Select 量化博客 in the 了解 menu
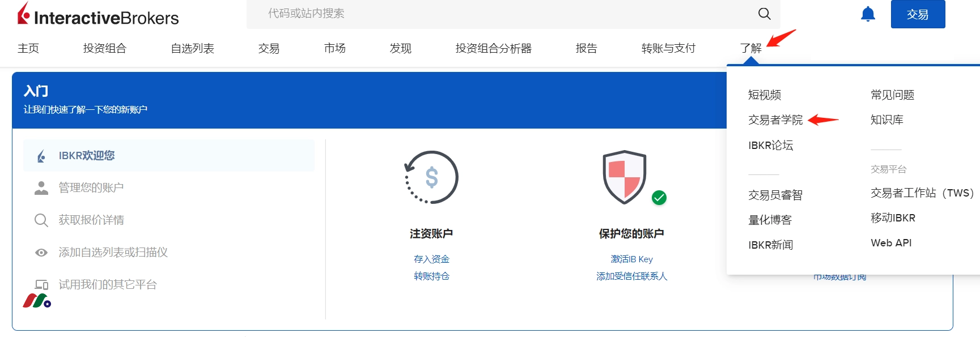This screenshot has width=980, height=337. pos(770,220)
